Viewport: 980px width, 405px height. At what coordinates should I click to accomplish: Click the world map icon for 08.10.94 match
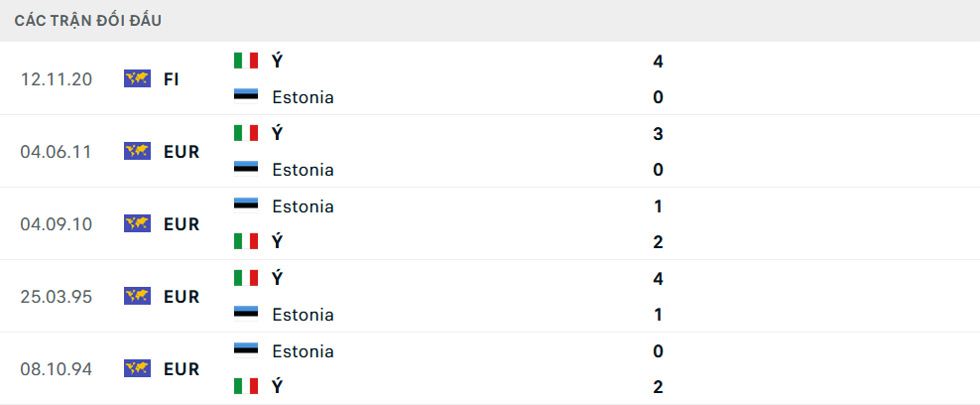[137, 368]
